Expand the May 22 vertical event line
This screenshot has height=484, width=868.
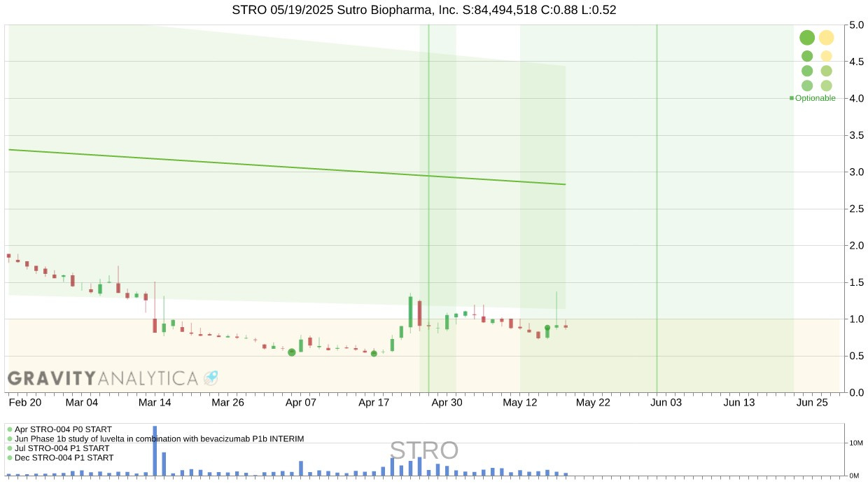657,207
